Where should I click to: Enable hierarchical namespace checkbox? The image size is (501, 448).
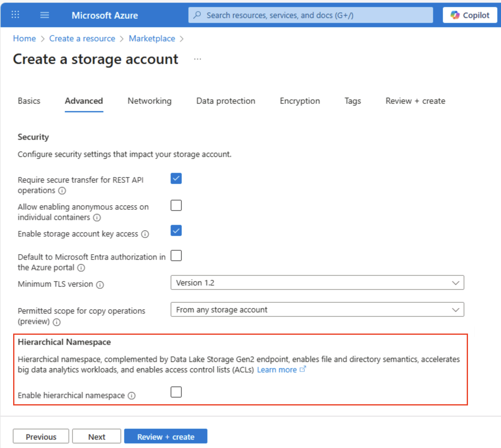coord(176,392)
